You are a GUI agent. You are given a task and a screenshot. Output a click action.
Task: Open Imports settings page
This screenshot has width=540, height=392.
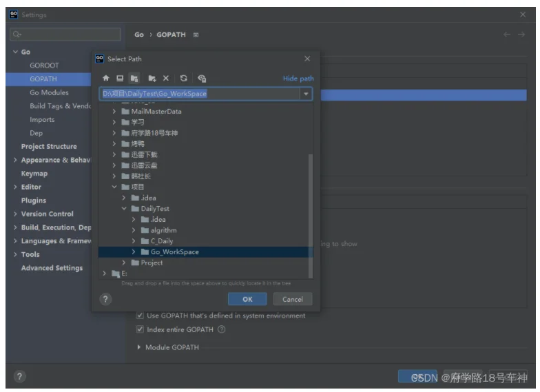(42, 120)
